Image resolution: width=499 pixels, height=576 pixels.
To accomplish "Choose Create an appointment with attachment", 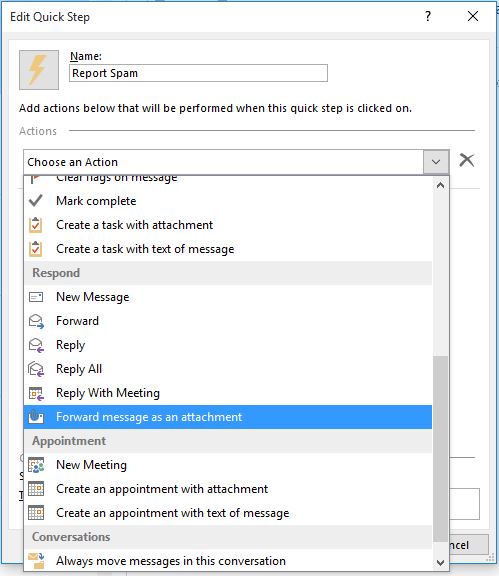I will click(228, 489).
